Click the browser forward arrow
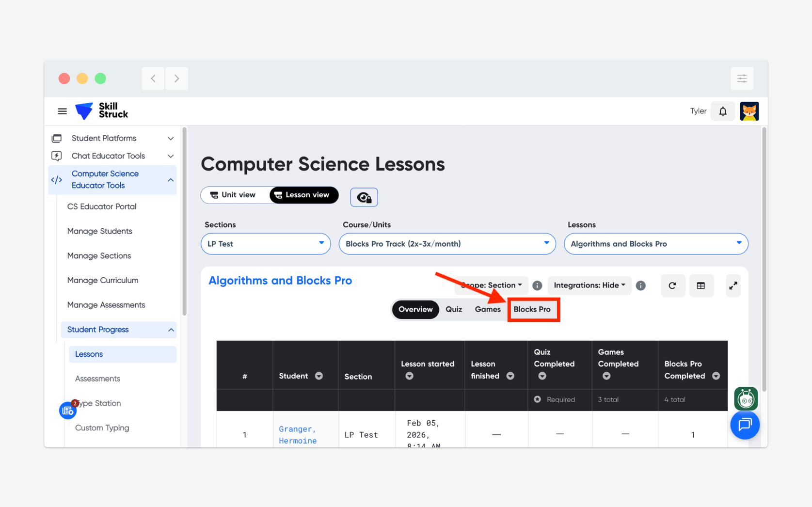The image size is (812, 507). (x=176, y=78)
